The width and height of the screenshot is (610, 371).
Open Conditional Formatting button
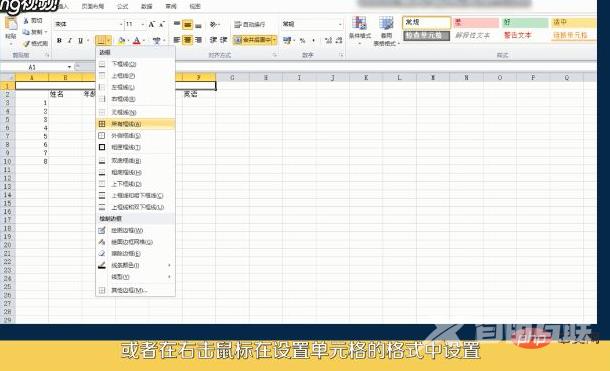pyautogui.click(x=359, y=31)
